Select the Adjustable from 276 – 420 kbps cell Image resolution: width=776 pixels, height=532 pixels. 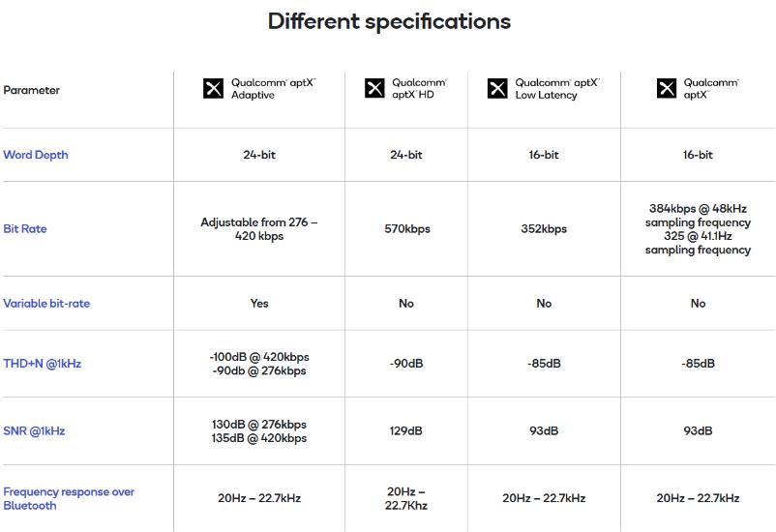click(259, 229)
